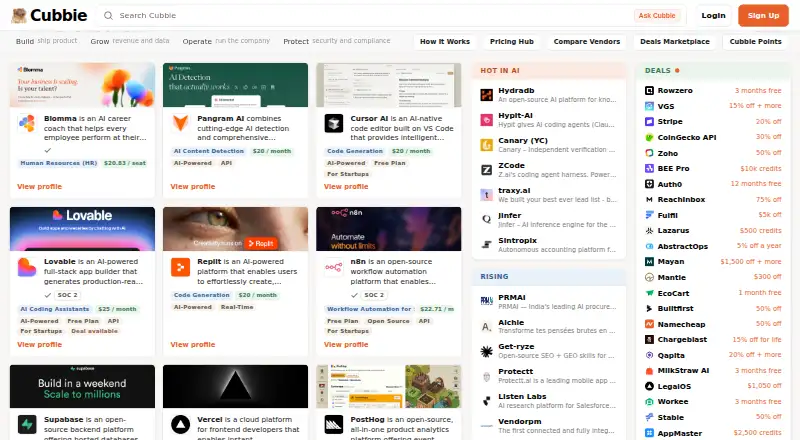800x440 pixels.
Task: View profile of Replit
Action: [192, 345]
